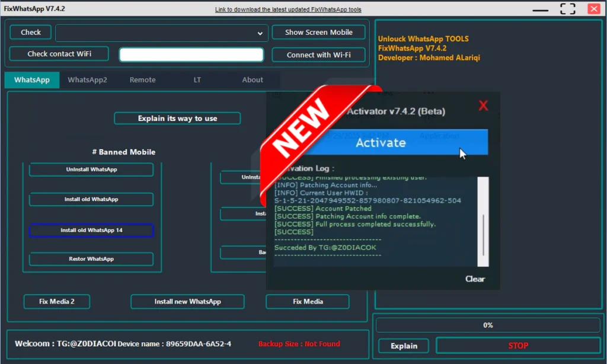Click Restor WhatsApp button
607x364 pixels.
click(x=91, y=258)
